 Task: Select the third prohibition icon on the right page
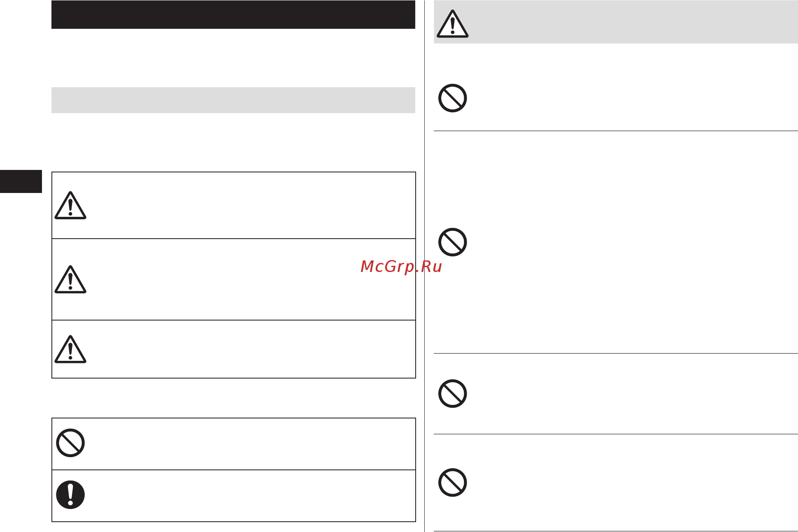coord(452,394)
